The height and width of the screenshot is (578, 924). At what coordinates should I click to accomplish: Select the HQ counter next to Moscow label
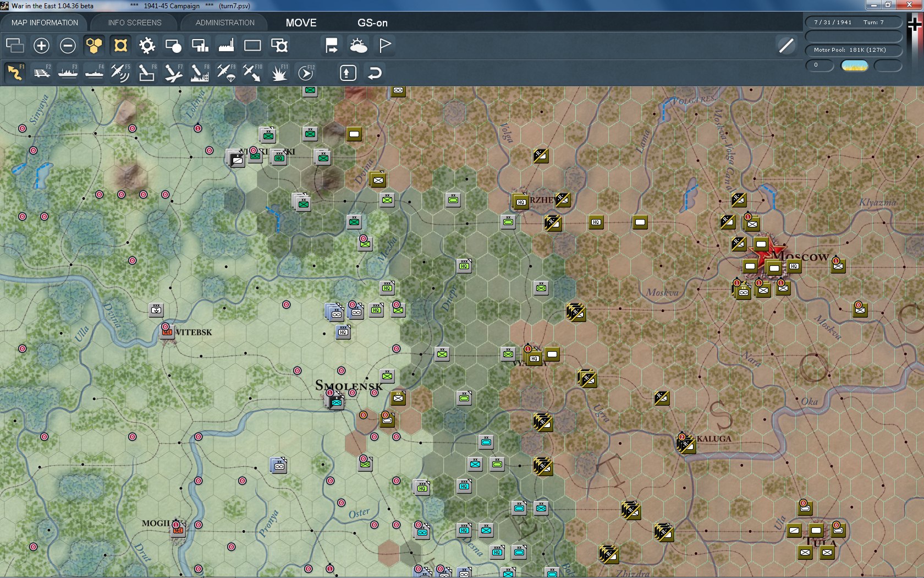click(794, 266)
